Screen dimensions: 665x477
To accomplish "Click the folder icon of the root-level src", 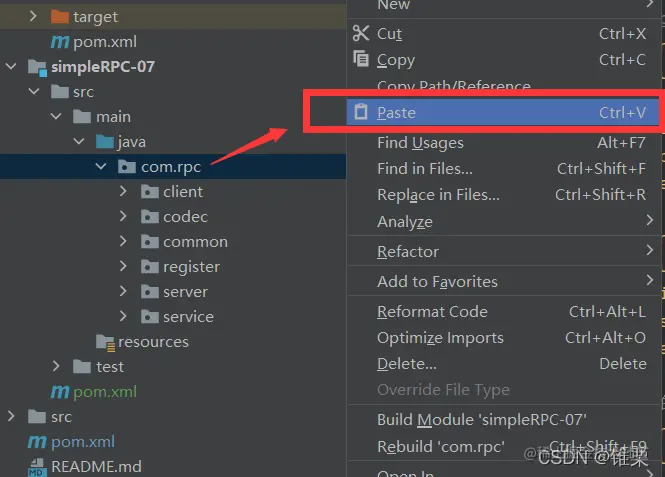I will 37,417.
